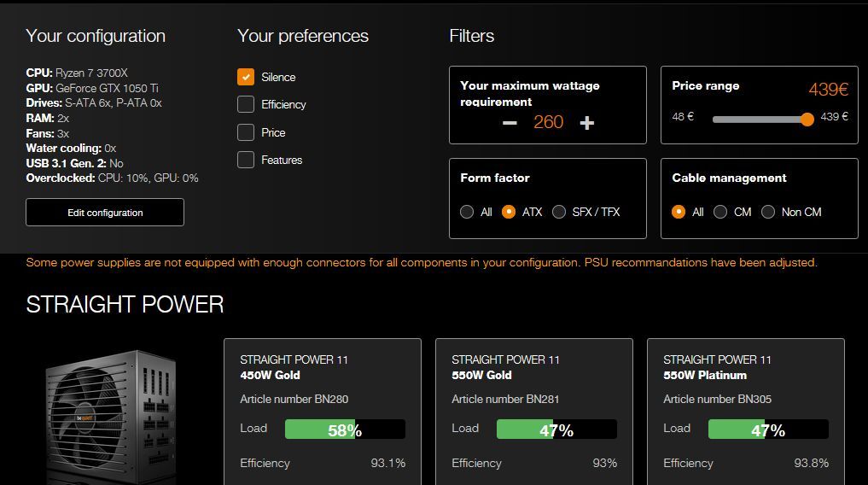Click the price range slider handle
This screenshot has height=485, width=868.
(x=807, y=120)
